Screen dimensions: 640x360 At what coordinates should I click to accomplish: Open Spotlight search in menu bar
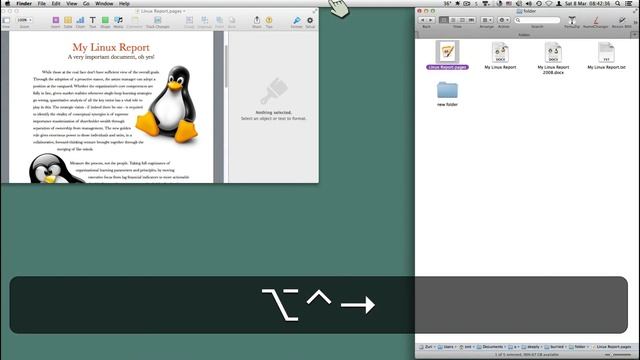pos(618,3)
